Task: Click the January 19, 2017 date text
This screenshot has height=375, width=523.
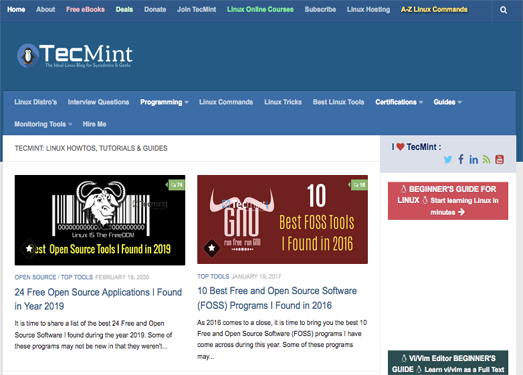Action: (256, 277)
